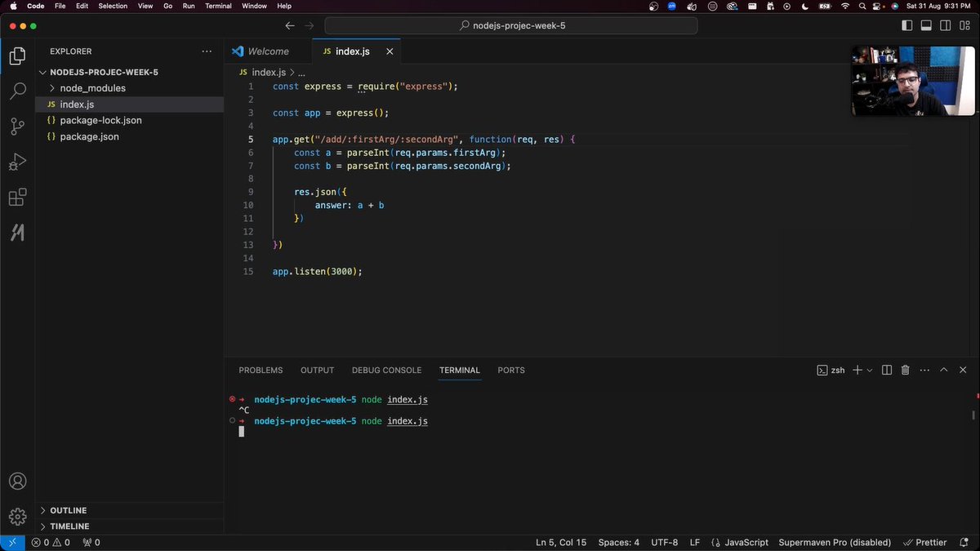Switch to the PROBLEMS tab
The width and height of the screenshot is (980, 551).
point(261,370)
